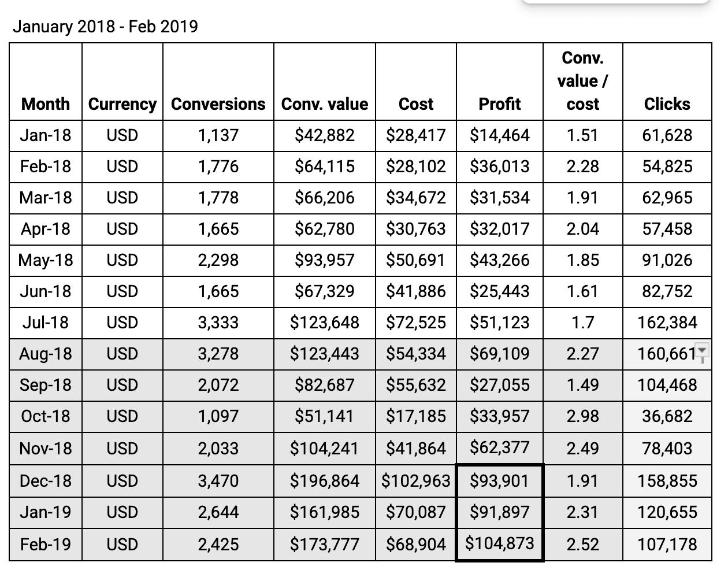Select the Month column header cell
Image resolution: width=728 pixels, height=570 pixels.
(x=46, y=104)
